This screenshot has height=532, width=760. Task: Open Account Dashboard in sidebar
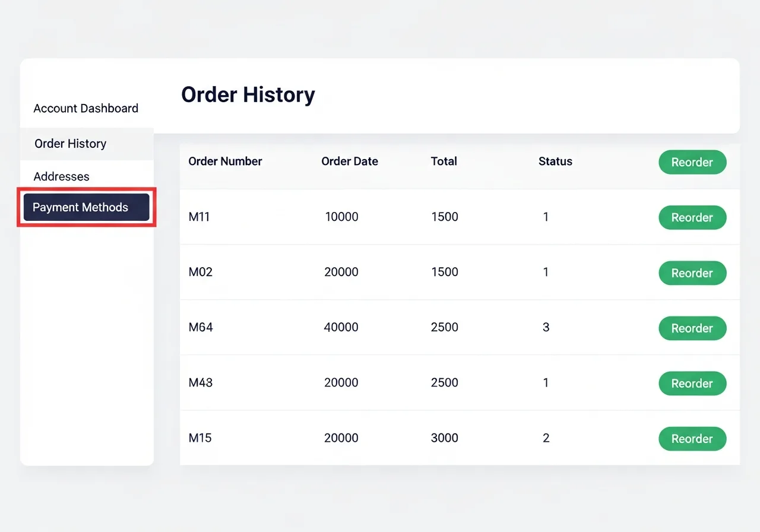pyautogui.click(x=85, y=109)
